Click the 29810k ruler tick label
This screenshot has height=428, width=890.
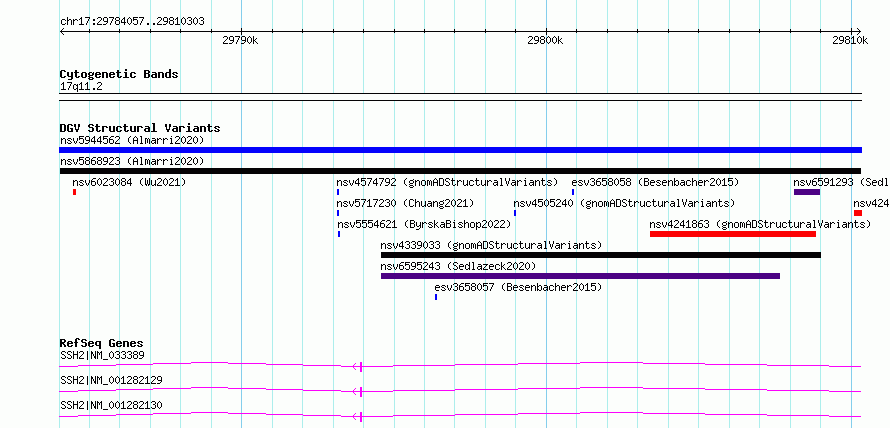(850, 40)
